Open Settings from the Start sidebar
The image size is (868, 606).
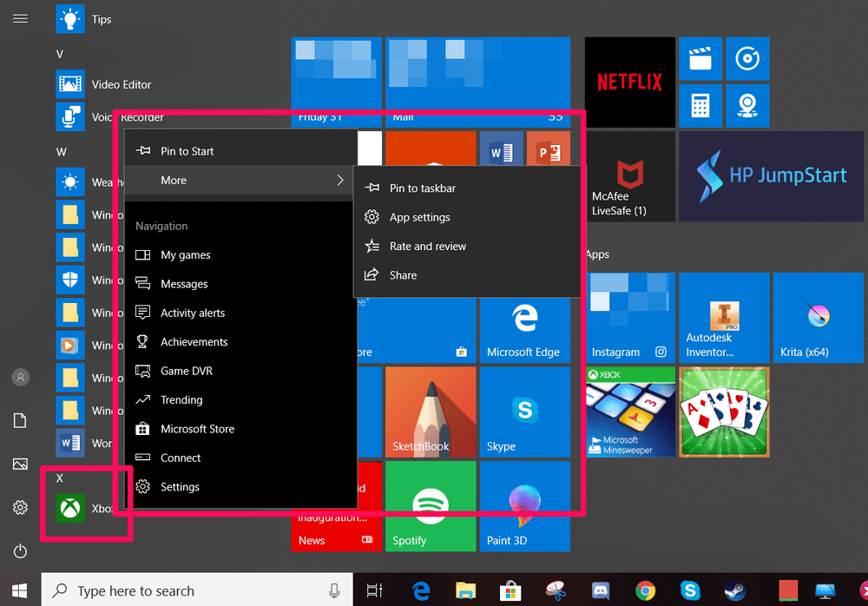click(x=19, y=508)
